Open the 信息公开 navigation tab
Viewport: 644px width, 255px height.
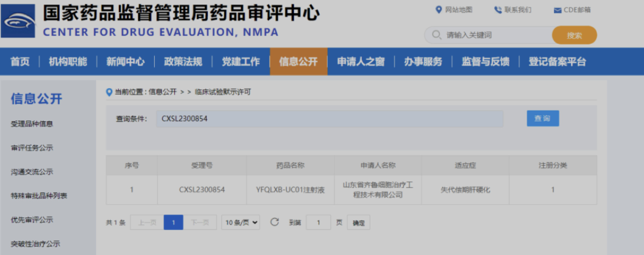tap(298, 62)
